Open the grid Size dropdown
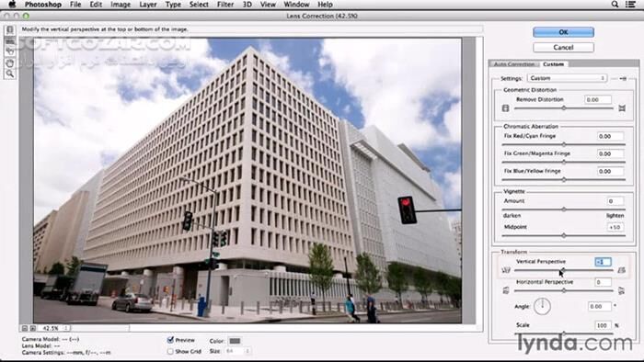The image size is (644, 362). (237, 351)
